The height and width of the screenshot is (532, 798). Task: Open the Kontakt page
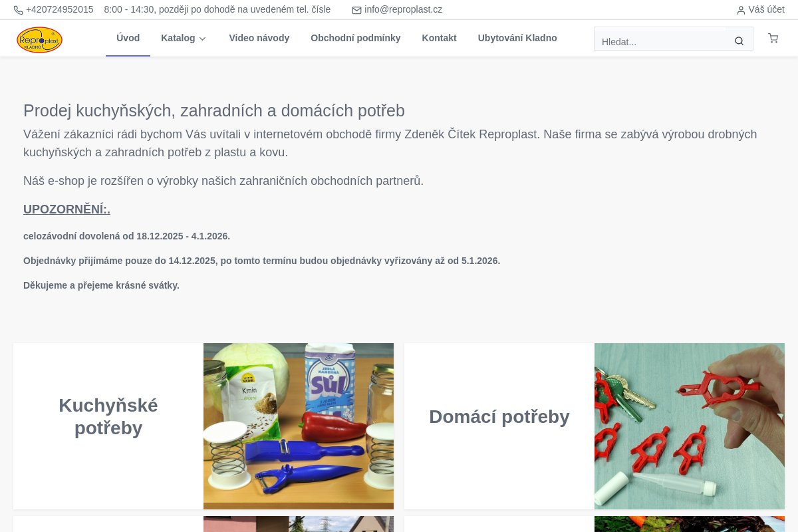pyautogui.click(x=439, y=38)
